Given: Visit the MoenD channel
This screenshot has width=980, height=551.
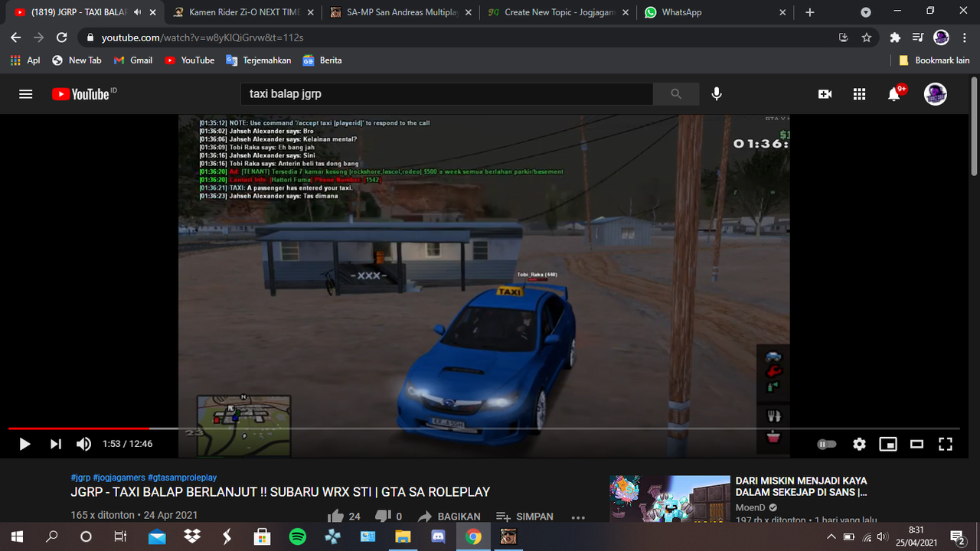Looking at the screenshot, I should [x=750, y=507].
